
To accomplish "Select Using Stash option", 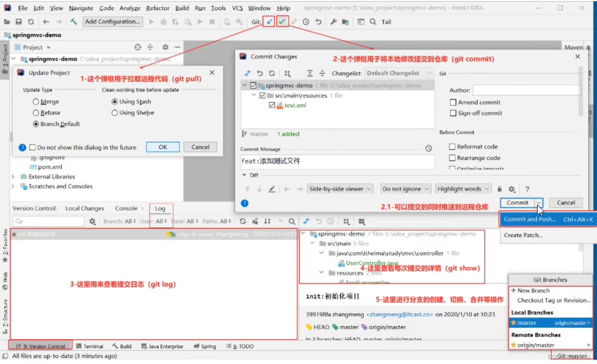I will [115, 102].
